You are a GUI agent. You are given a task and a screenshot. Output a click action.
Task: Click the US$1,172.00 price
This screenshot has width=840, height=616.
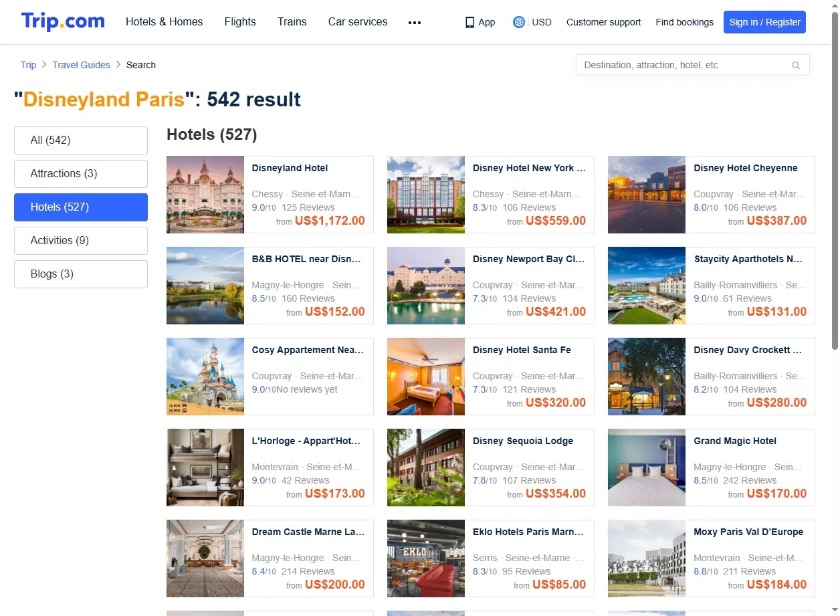[330, 221]
